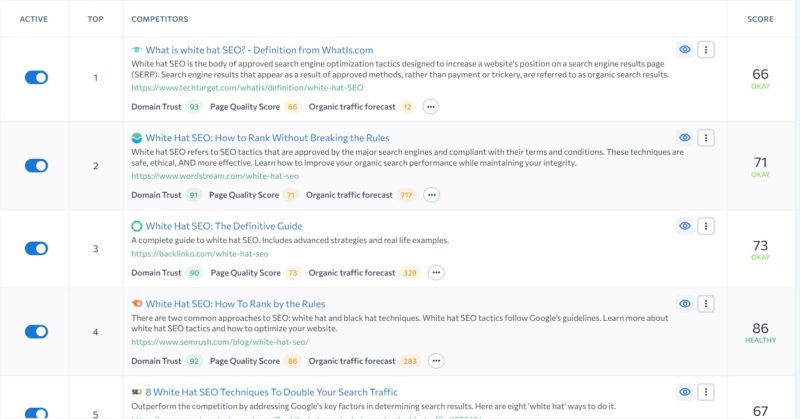Open 'White Hat SEO: How to Rank Without Breaking the Rules'
800x419 pixels.
pos(267,138)
